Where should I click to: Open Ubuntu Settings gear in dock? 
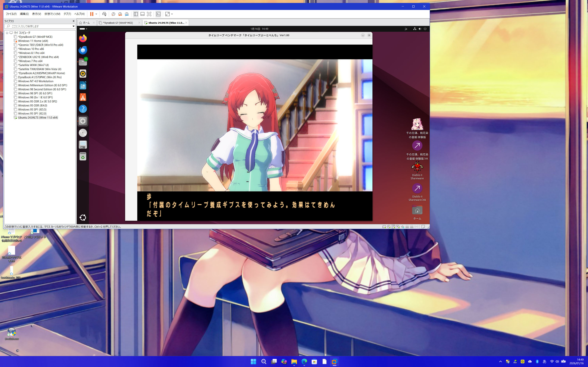[83, 121]
